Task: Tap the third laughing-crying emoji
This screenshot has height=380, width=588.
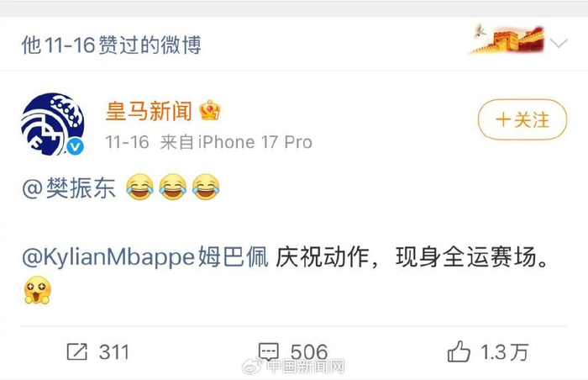Action: [206, 187]
